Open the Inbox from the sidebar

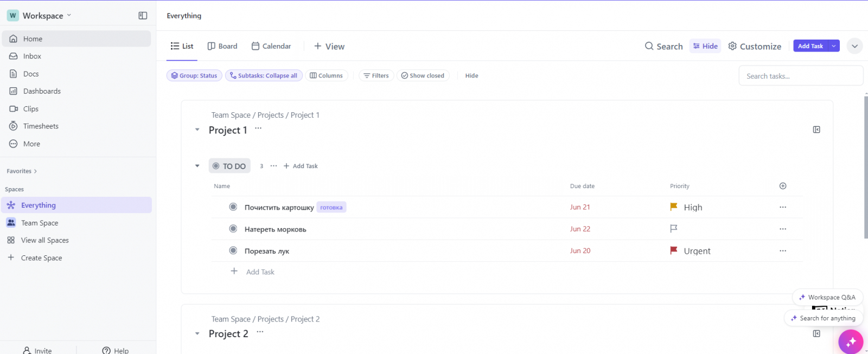point(32,56)
